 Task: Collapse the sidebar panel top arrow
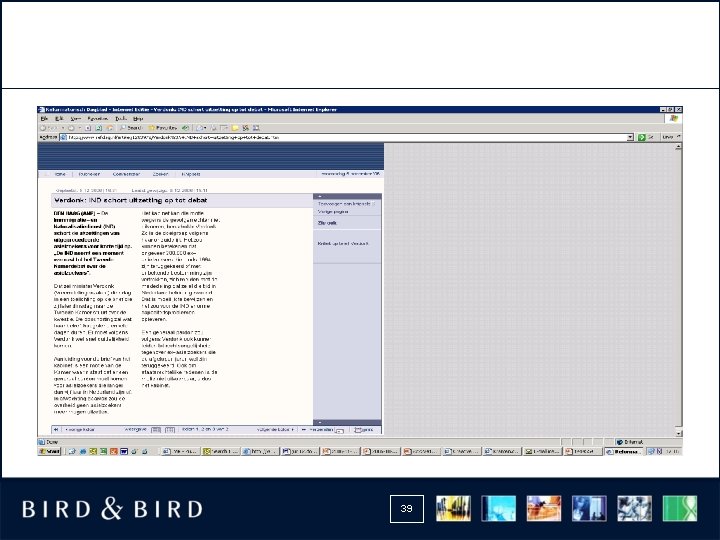pyautogui.click(x=320, y=197)
